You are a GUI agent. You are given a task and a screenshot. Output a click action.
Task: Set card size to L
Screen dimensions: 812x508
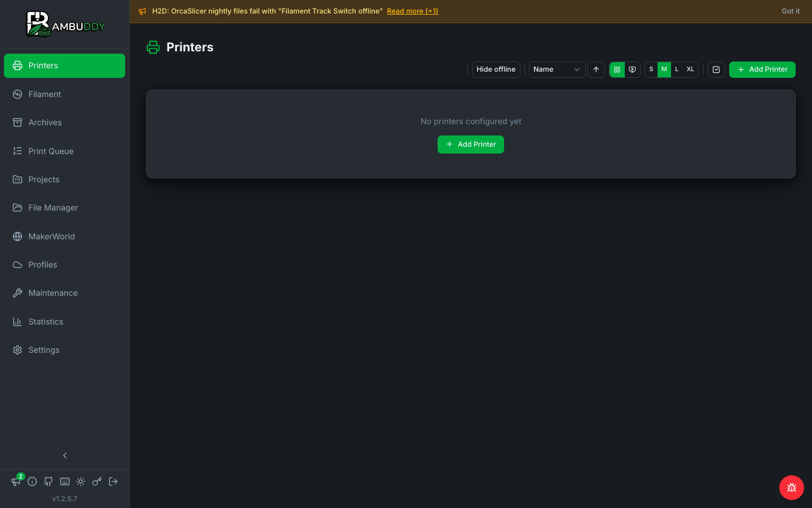[x=677, y=69]
